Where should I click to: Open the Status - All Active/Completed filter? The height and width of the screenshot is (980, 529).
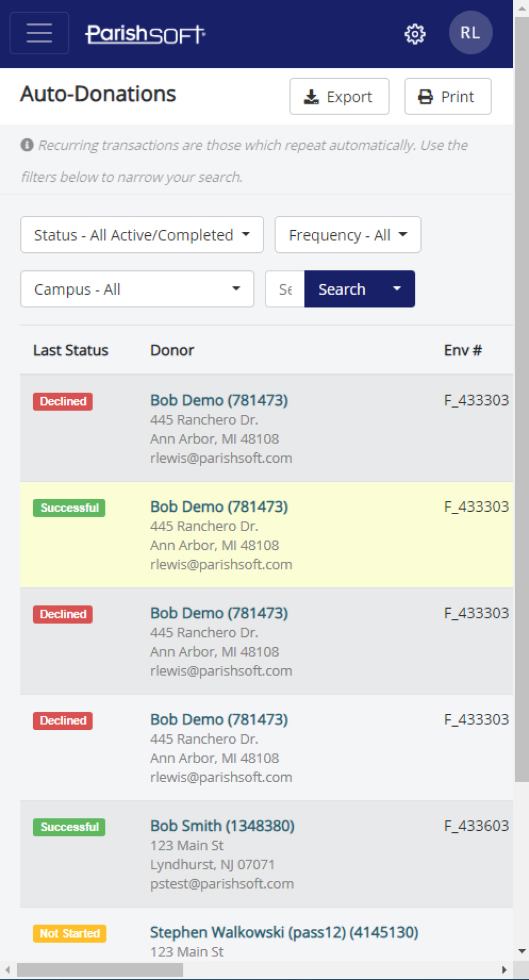(142, 235)
